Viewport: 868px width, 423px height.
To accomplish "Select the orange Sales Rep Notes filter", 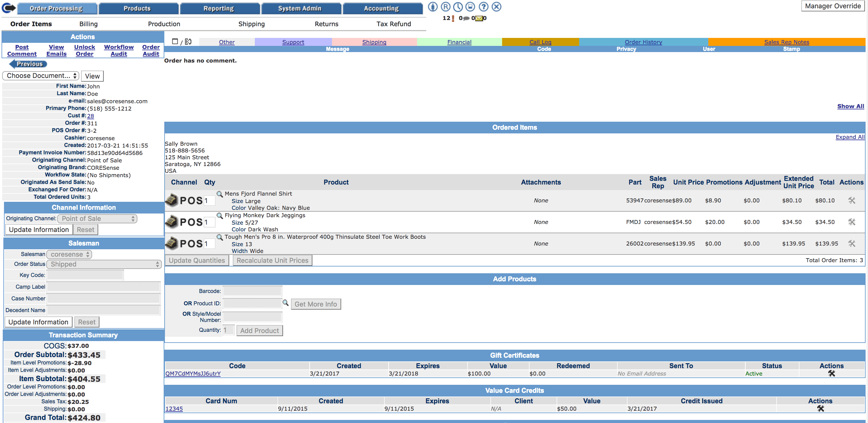I will 786,42.
